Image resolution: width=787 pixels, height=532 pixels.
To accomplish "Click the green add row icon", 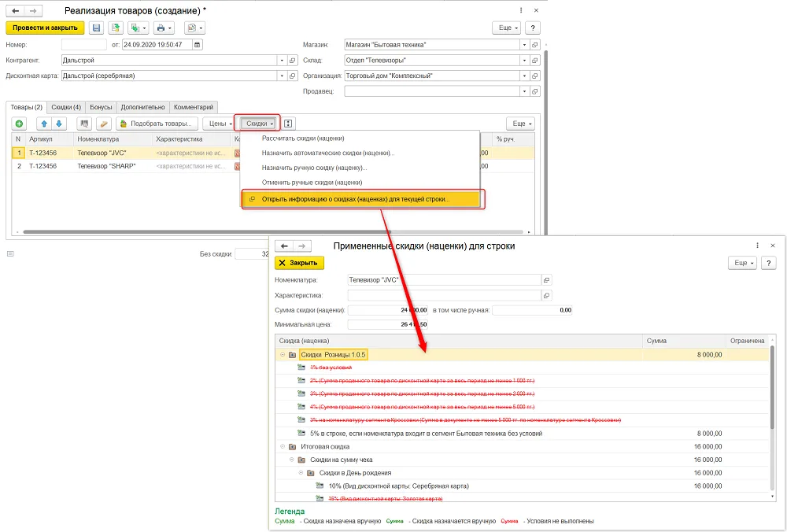I will coord(19,124).
